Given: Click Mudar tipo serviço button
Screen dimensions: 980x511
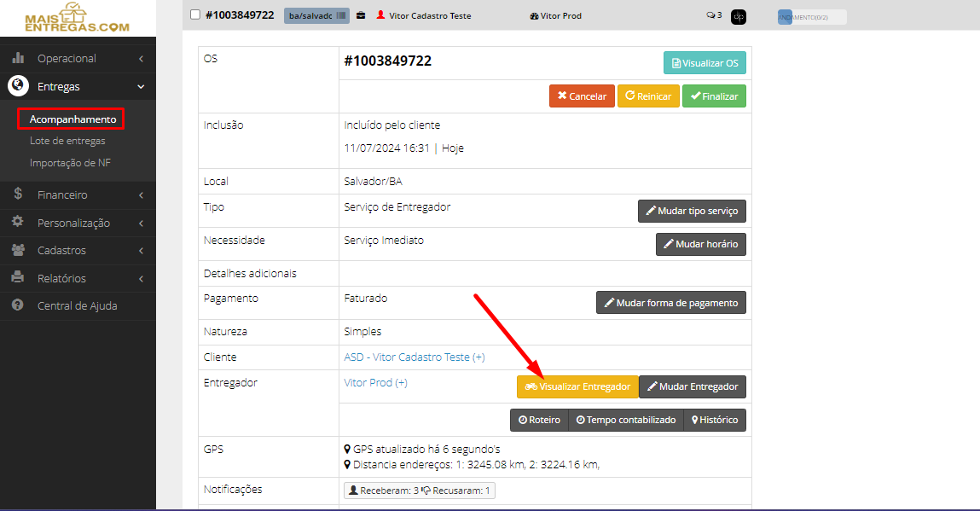Looking at the screenshot, I should [x=692, y=211].
